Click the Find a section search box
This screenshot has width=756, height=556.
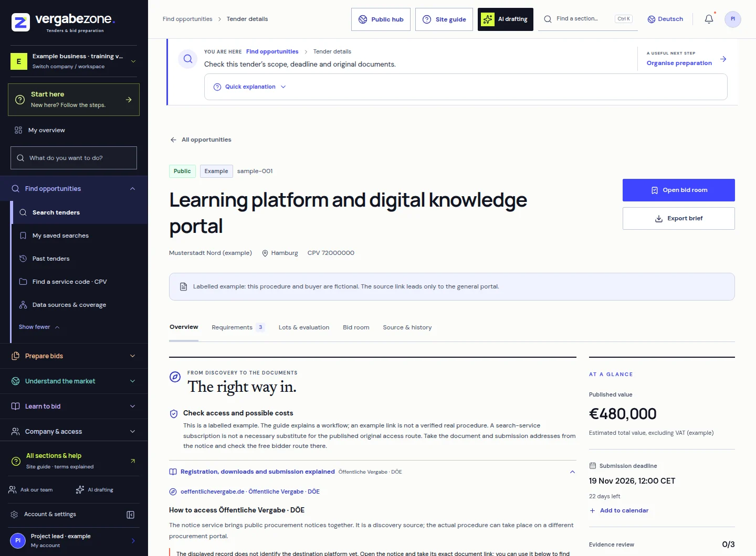click(x=588, y=19)
